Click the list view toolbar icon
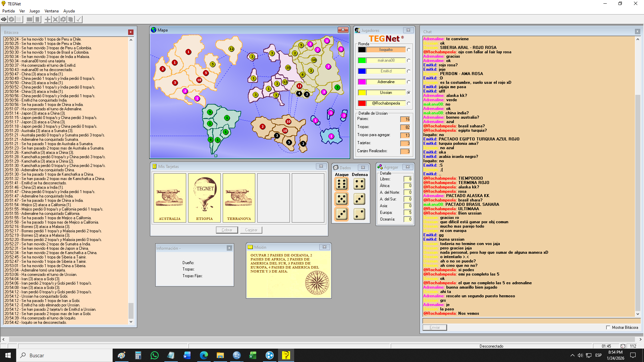This screenshot has width=644, height=362. 19,19
